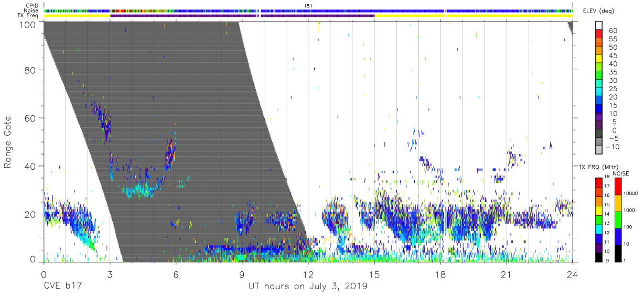Select the purple 10–11 MHz TX frequency segment

coord(598,247)
